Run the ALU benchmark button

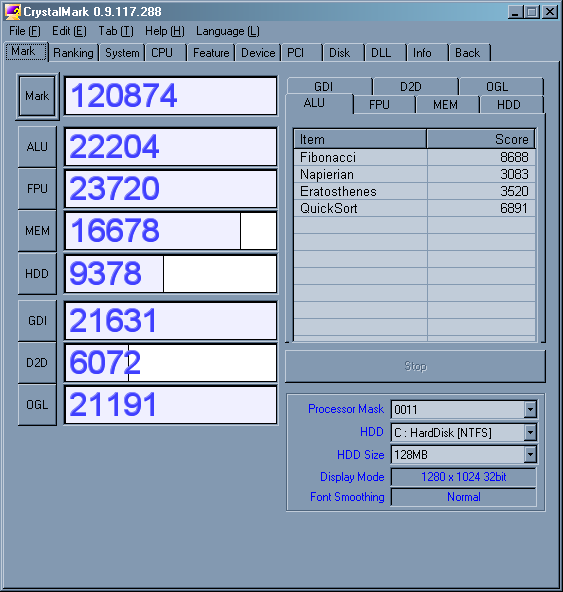click(x=37, y=146)
